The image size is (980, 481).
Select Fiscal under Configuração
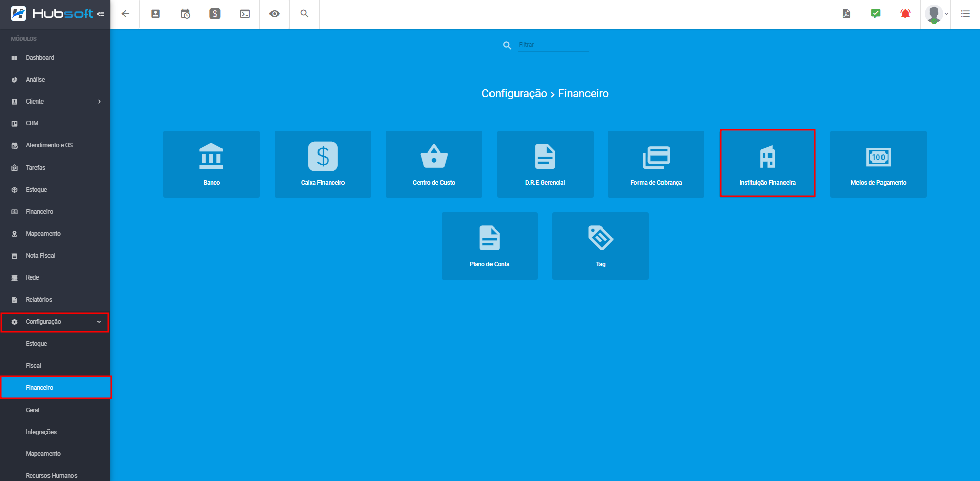pyautogui.click(x=55, y=366)
